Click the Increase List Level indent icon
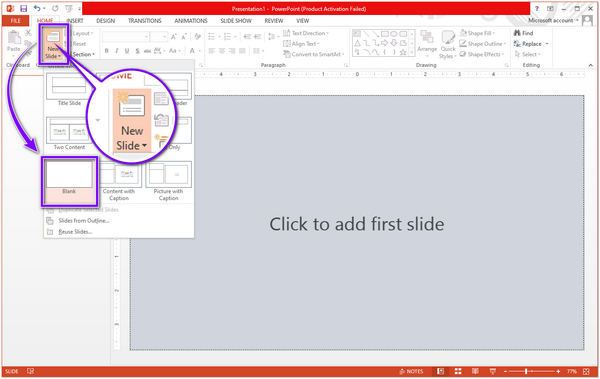Viewport: 600px width, 379px height. pos(258,37)
